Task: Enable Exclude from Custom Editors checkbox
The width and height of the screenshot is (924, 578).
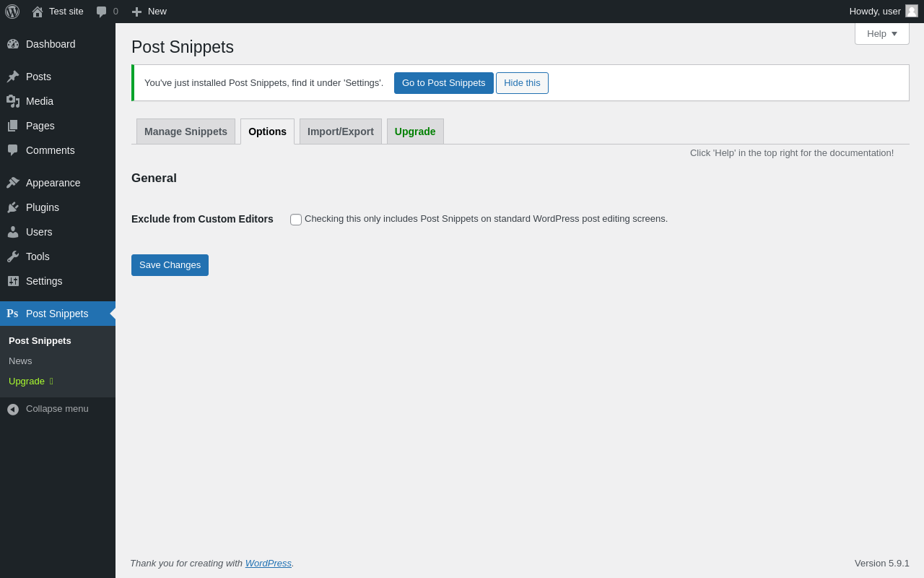Action: pyautogui.click(x=296, y=220)
